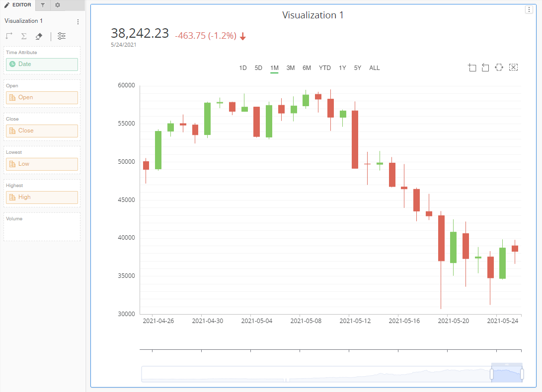Select the YTD time range
The image size is (542, 392).
click(325, 68)
